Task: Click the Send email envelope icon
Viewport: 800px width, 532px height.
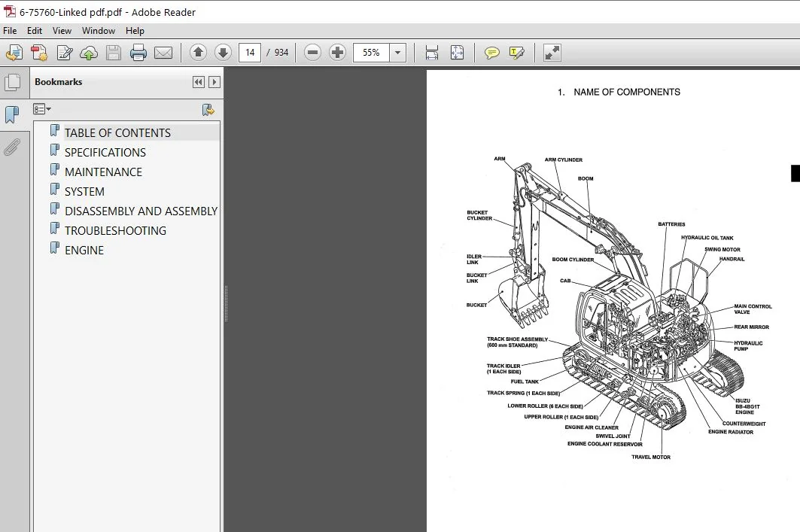Action: (163, 53)
